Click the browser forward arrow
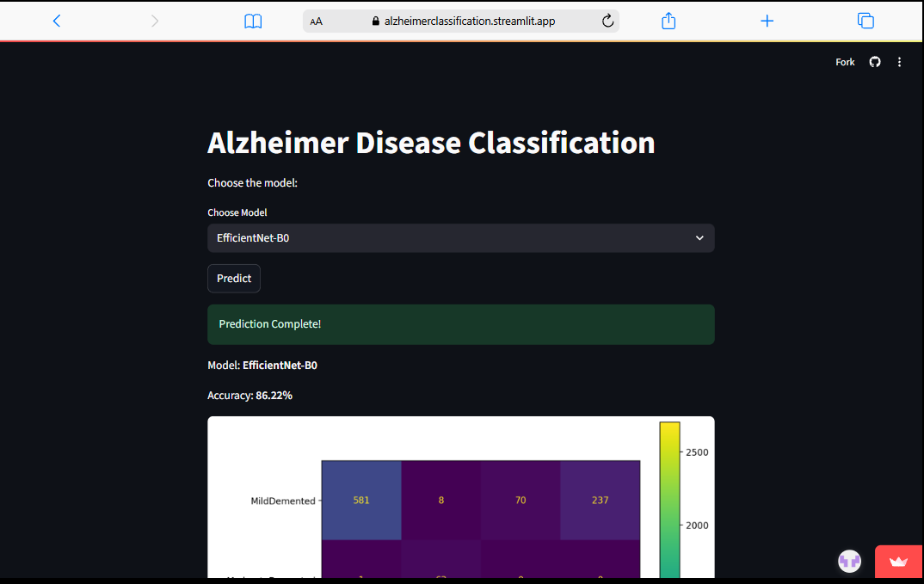This screenshot has height=584, width=924. click(154, 22)
